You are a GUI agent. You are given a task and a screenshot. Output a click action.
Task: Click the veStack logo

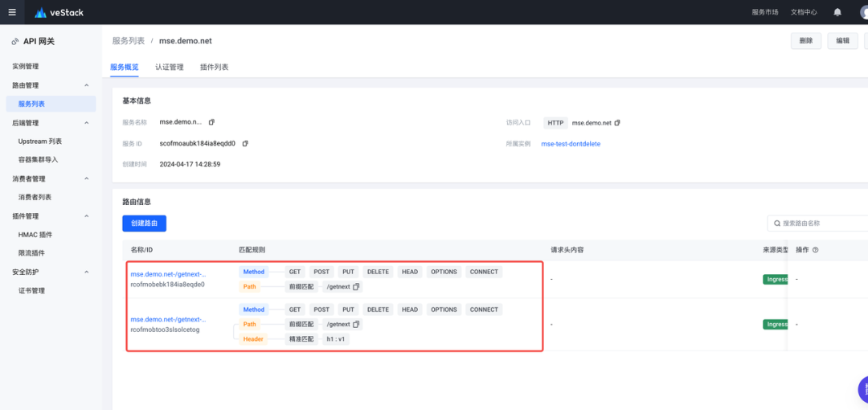click(x=59, y=12)
